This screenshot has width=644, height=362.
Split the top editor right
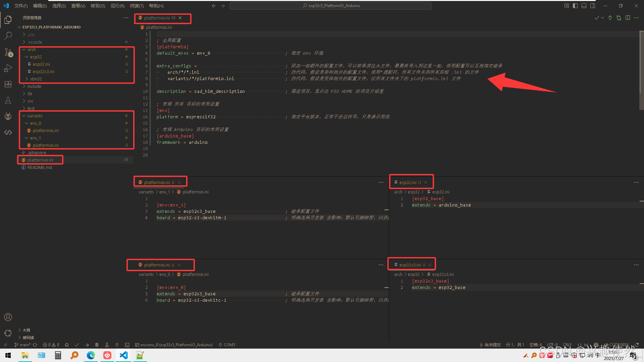click(628, 18)
